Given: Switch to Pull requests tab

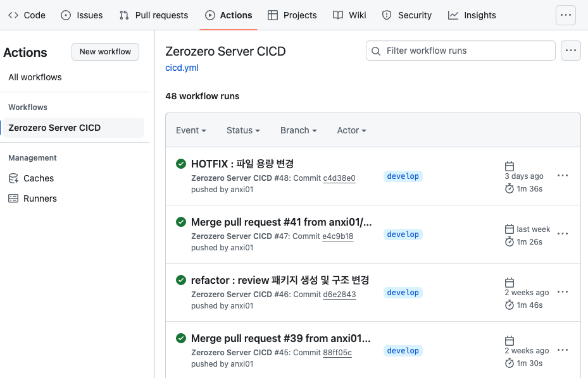Looking at the screenshot, I should tap(154, 15).
